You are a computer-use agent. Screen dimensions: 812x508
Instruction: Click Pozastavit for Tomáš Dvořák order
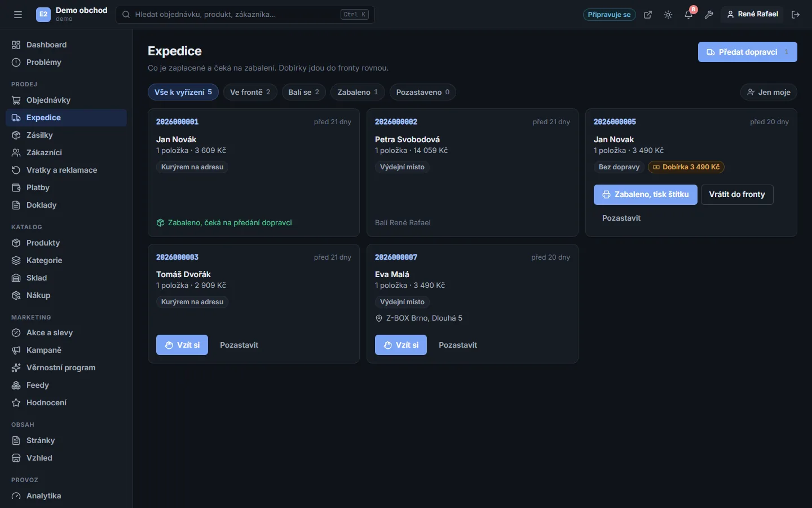pos(239,345)
